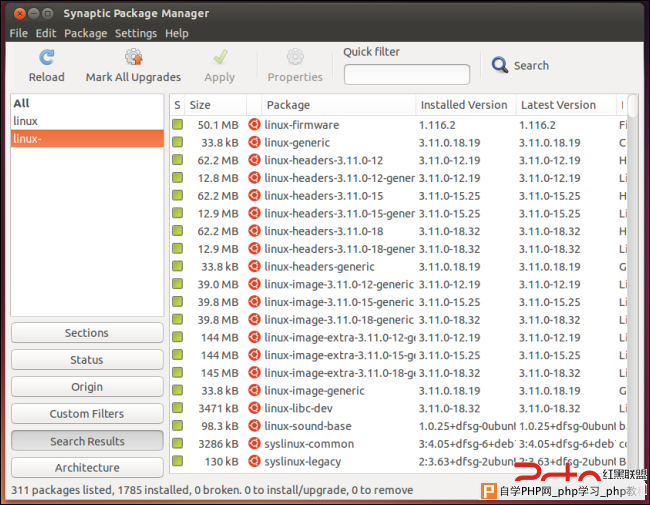Image resolution: width=650 pixels, height=505 pixels.
Task: Sort by the S status column header
Action: (177, 105)
